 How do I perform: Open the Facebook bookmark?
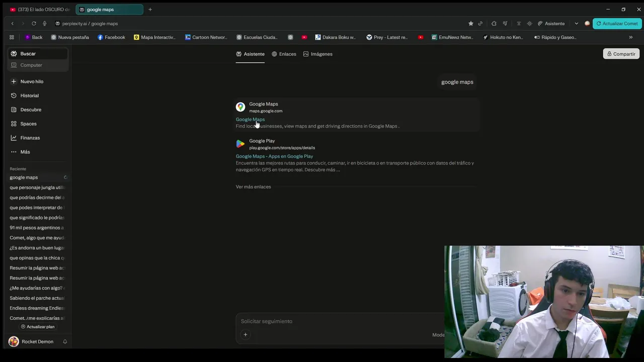click(111, 37)
